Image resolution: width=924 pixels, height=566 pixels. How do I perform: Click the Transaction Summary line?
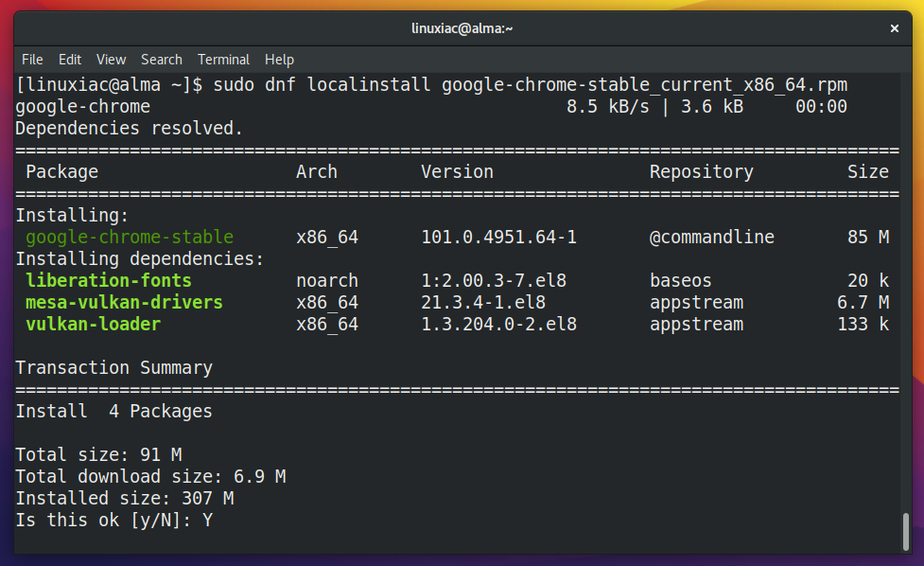point(113,368)
